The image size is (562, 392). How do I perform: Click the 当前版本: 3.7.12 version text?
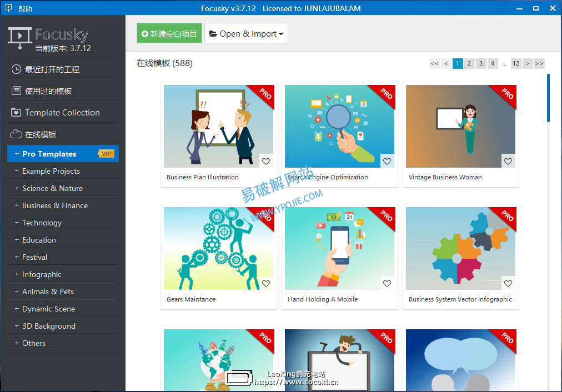[63, 48]
